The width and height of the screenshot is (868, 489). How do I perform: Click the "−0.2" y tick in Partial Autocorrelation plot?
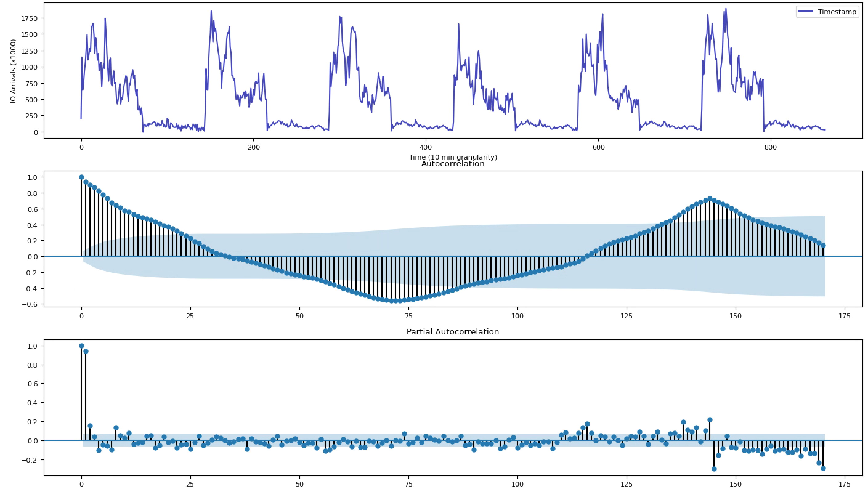click(29, 460)
